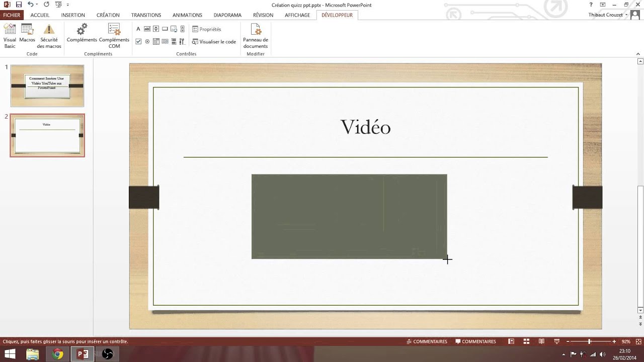Select the Image control
644x362 pixels.
(174, 29)
